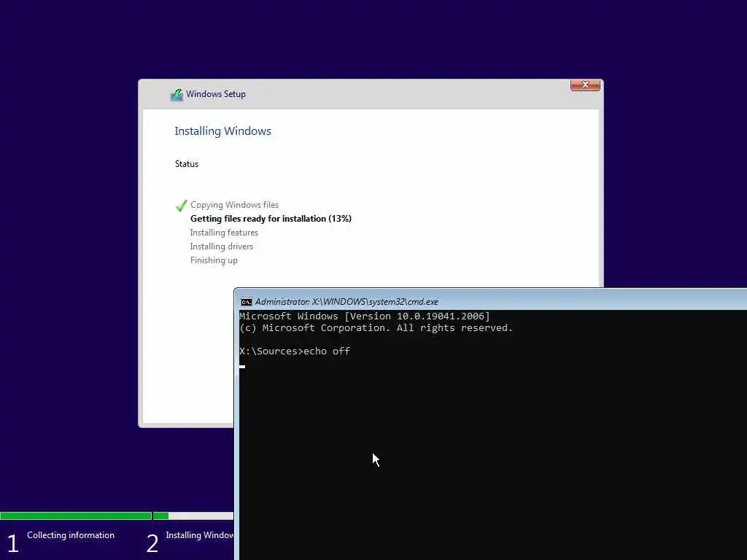
Task: Click the 'Status' label
Action: coord(186,164)
